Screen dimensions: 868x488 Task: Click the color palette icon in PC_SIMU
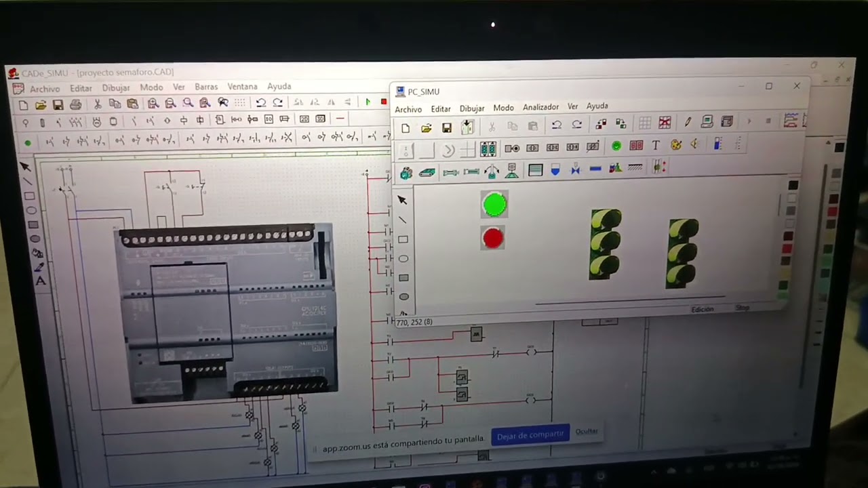675,144
